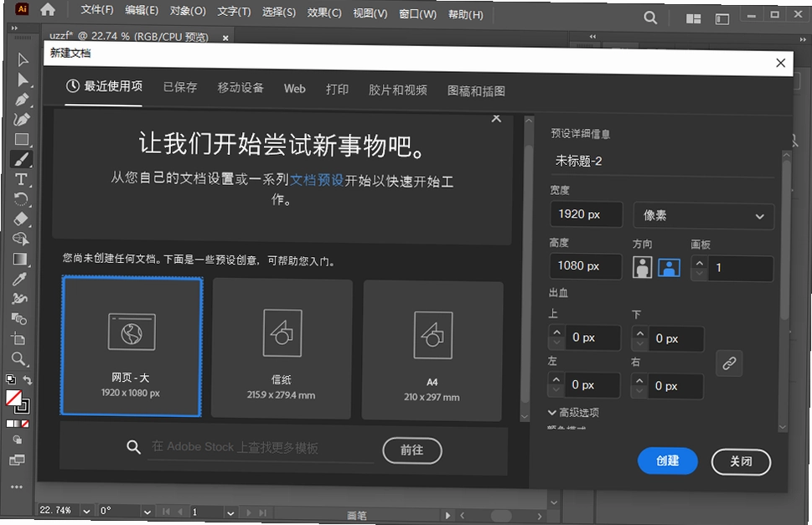Screen dimensions: 812x525
Task: Go to the Home screen
Action: pos(48,10)
